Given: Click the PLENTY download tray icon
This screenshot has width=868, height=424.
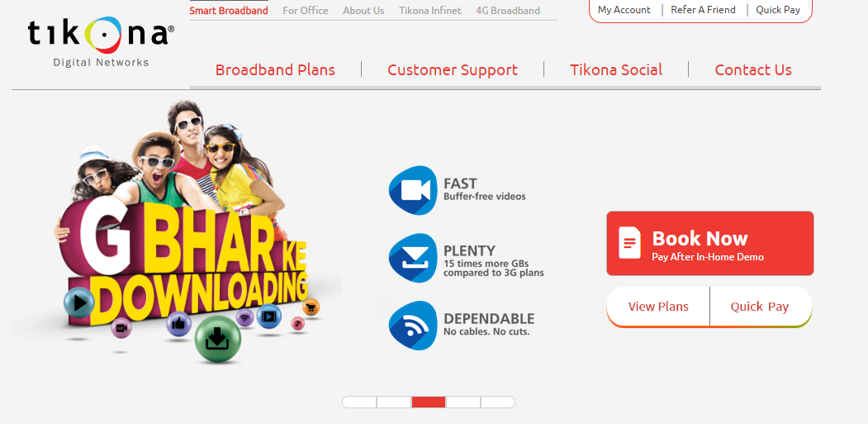Looking at the screenshot, I should point(413,258).
